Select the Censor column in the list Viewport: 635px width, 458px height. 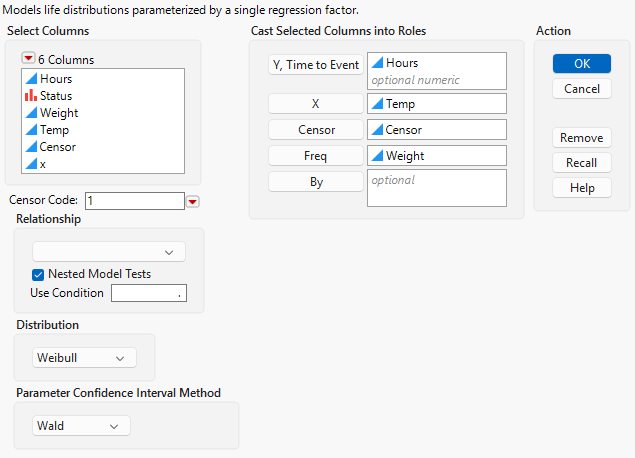tap(58, 147)
